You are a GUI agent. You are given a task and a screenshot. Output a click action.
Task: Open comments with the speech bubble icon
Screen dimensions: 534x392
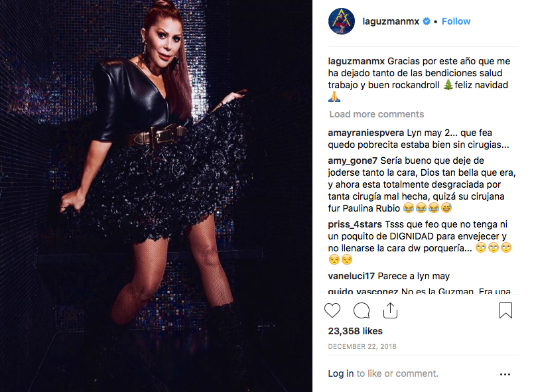coord(362,310)
